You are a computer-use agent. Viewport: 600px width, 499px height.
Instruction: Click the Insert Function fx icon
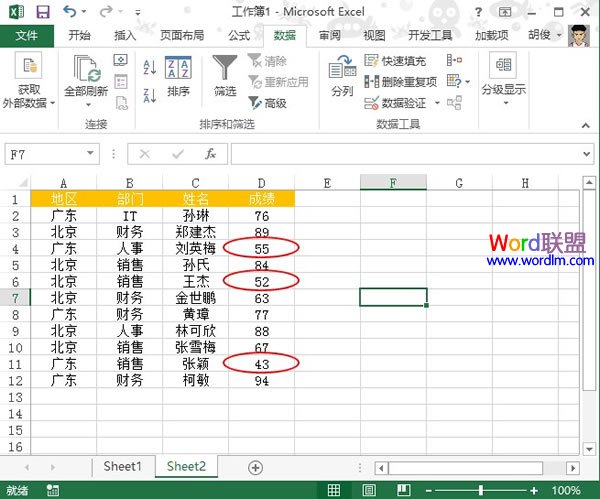point(210,154)
